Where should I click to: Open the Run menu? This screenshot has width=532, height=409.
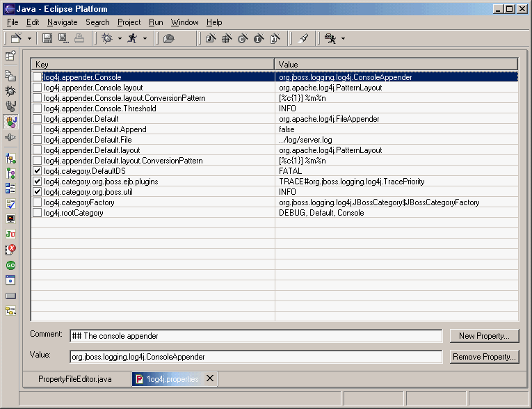pos(156,22)
